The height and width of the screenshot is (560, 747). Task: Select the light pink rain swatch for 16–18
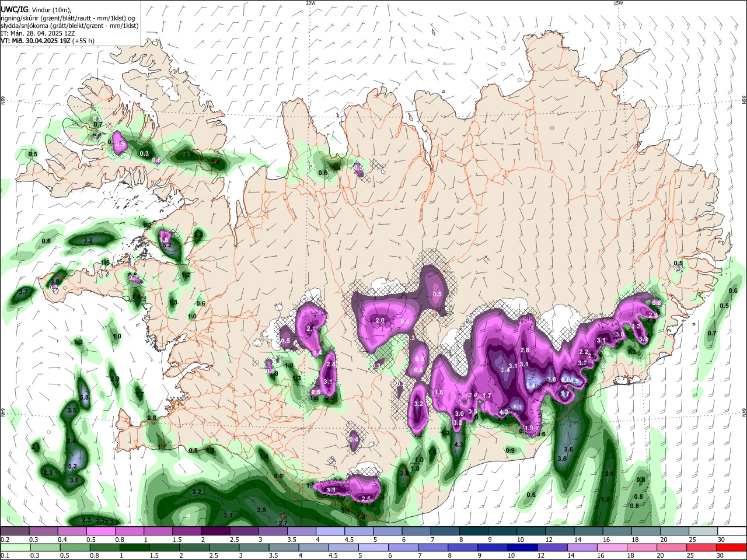[x=613, y=547]
